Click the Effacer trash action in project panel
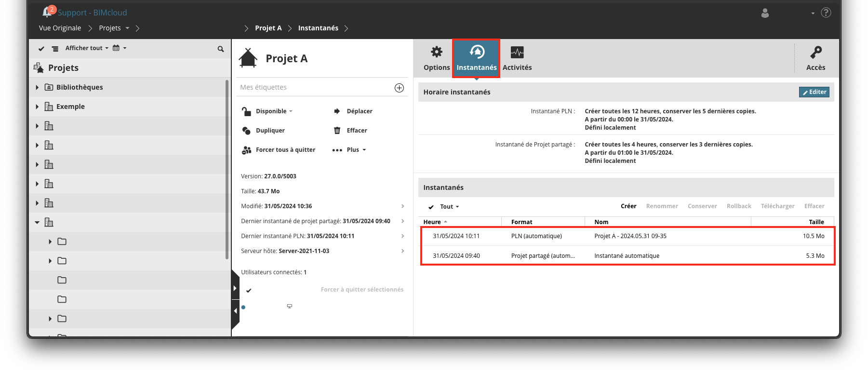 tap(350, 131)
